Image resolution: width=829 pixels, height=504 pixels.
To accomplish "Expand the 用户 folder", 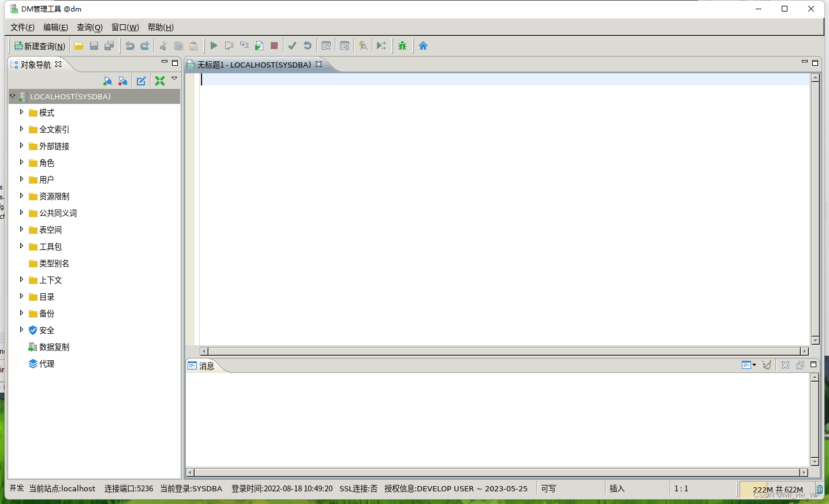I will pyautogui.click(x=21, y=179).
